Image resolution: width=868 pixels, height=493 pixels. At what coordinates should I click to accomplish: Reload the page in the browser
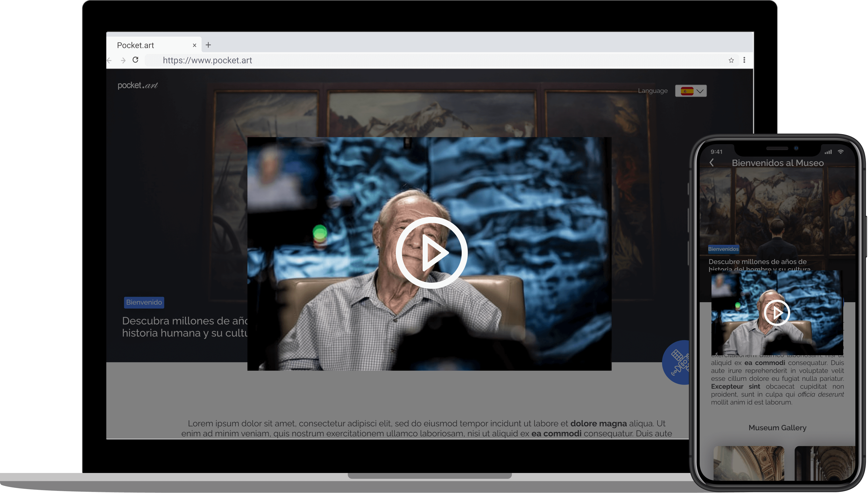135,60
